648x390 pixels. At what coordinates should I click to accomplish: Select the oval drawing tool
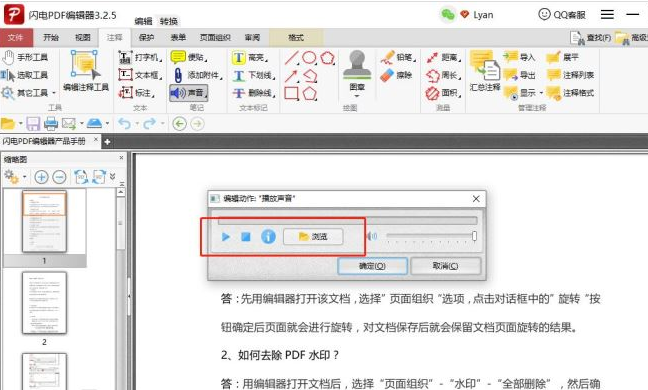pos(309,58)
